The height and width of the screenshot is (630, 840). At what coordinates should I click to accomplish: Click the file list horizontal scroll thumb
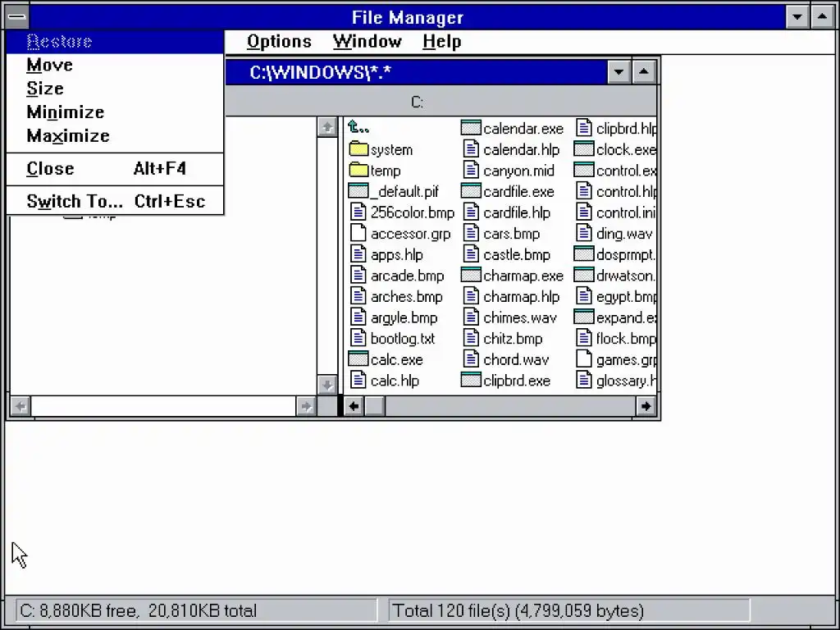(374, 407)
